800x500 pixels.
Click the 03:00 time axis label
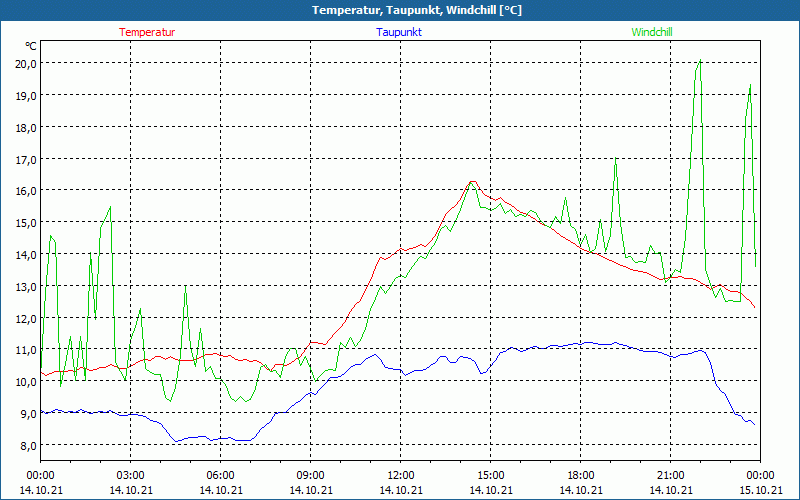131,476
